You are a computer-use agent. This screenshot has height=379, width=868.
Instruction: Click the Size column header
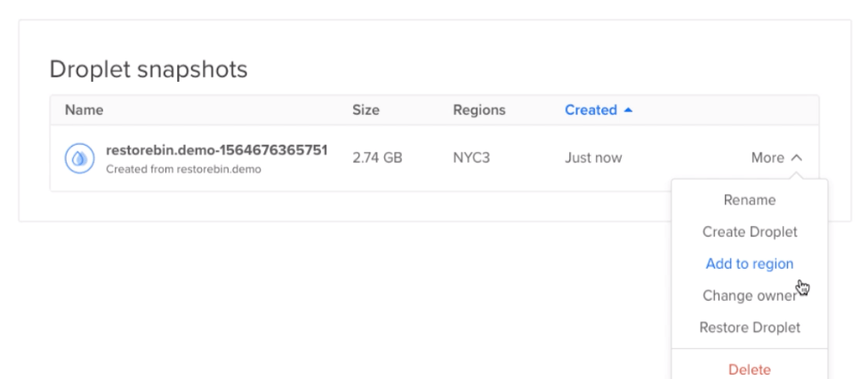366,110
